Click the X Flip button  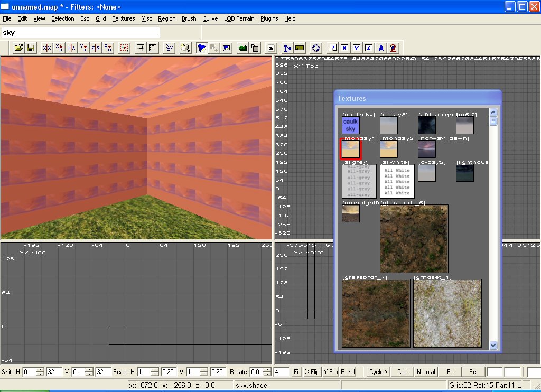[x=312, y=372]
